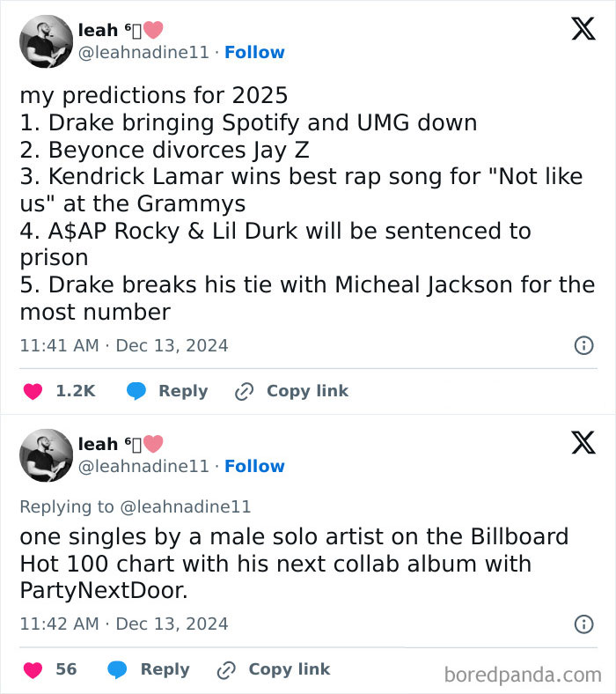Click the reply speech bubble on the first tweet
The height and width of the screenshot is (694, 616).
click(x=136, y=391)
